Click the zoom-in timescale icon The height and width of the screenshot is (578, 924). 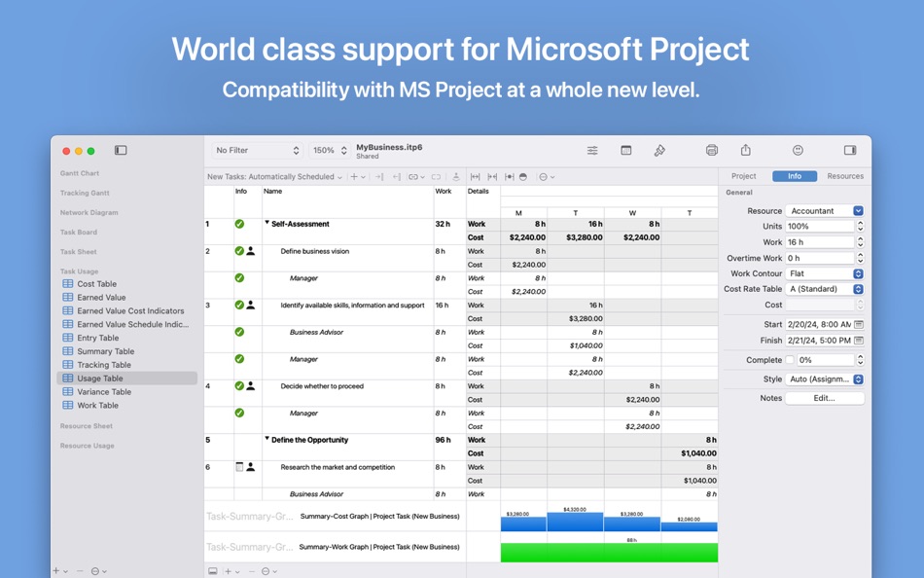[492, 177]
